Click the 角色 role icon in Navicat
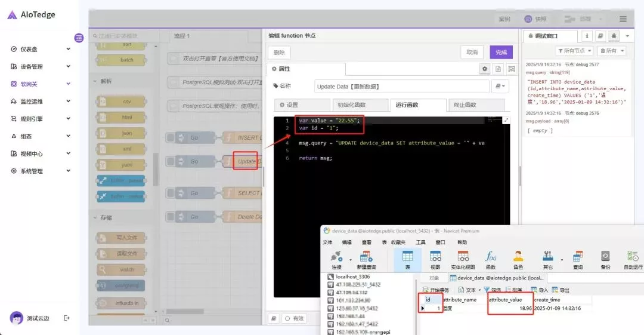 pyautogui.click(x=518, y=260)
